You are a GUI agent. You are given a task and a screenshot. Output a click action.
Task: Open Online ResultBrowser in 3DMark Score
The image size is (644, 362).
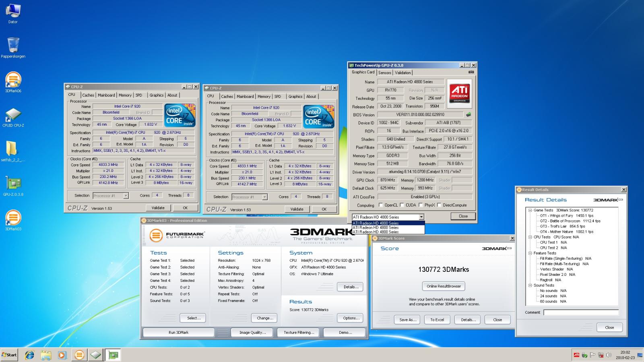(444, 286)
